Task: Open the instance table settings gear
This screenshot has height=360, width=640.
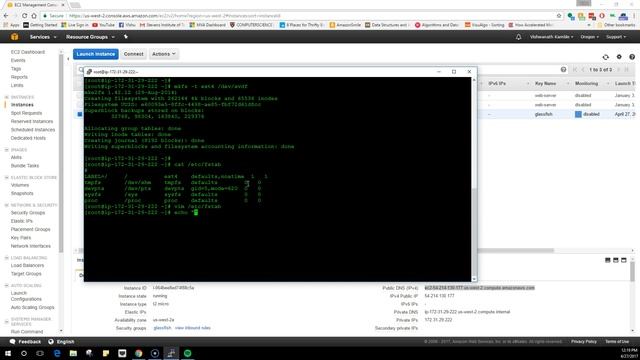Action: click(x=619, y=57)
